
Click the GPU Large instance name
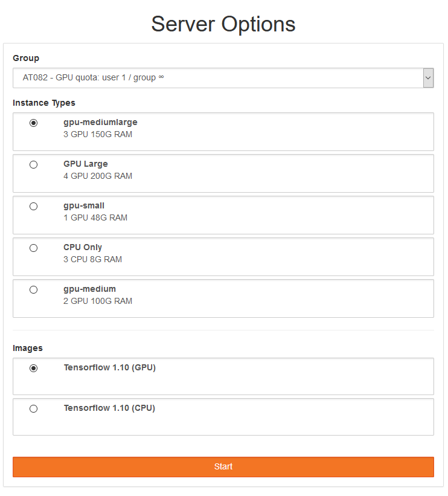pyautogui.click(x=85, y=164)
